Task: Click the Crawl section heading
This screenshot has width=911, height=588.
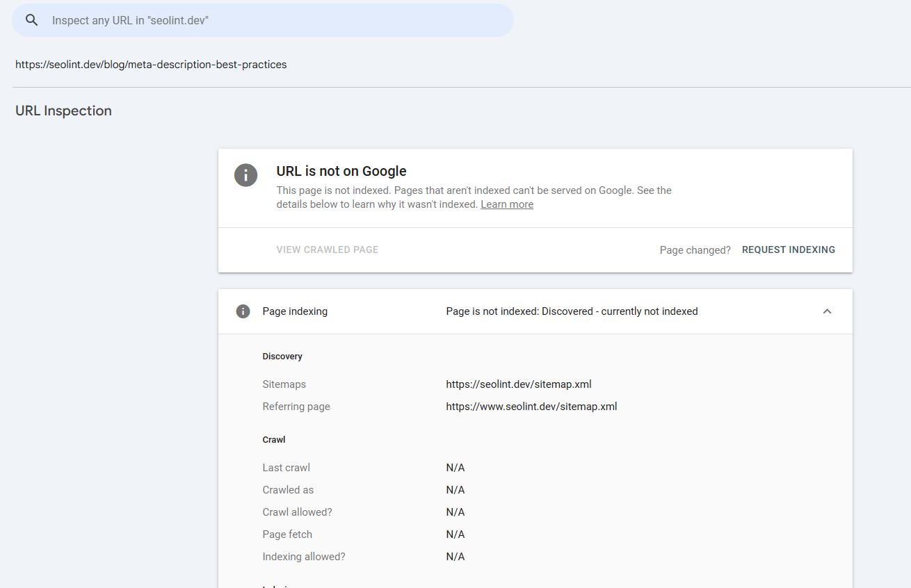Action: pyautogui.click(x=273, y=439)
